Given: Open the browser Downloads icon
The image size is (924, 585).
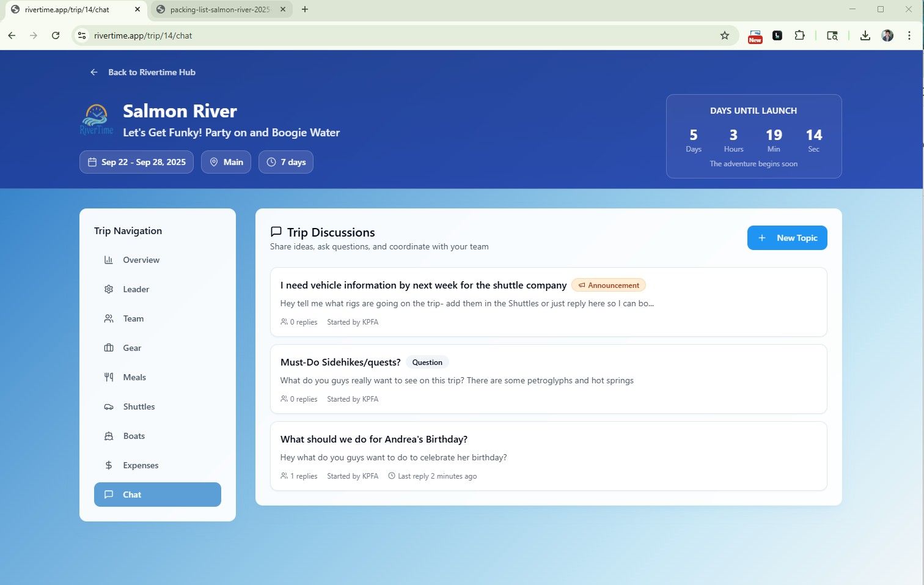Looking at the screenshot, I should [x=865, y=35].
